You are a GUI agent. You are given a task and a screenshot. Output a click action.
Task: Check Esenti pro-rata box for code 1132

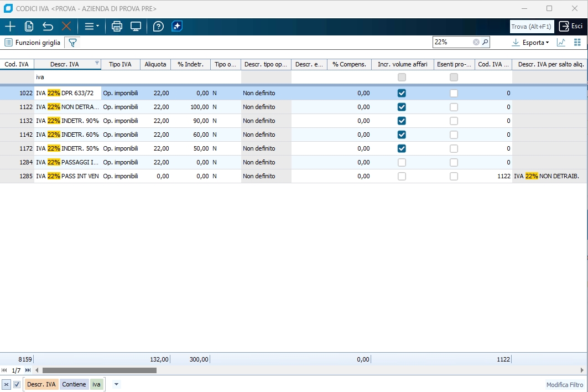pos(454,121)
